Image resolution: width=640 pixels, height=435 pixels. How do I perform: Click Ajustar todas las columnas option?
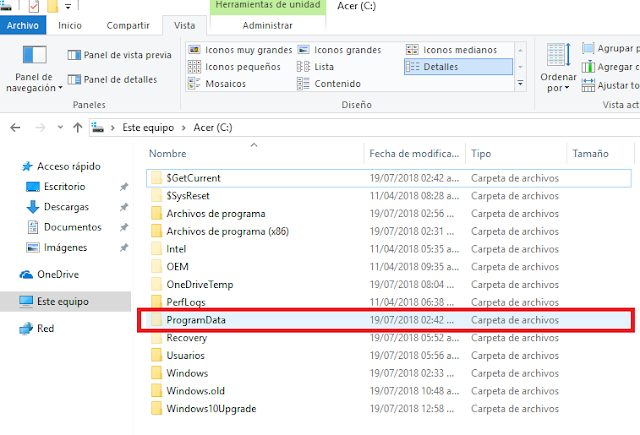pos(610,85)
